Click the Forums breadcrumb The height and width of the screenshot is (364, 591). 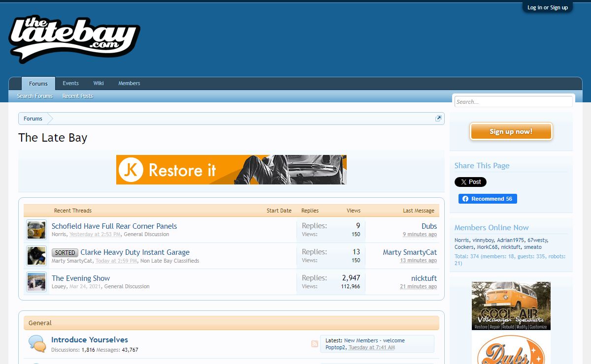coord(33,119)
